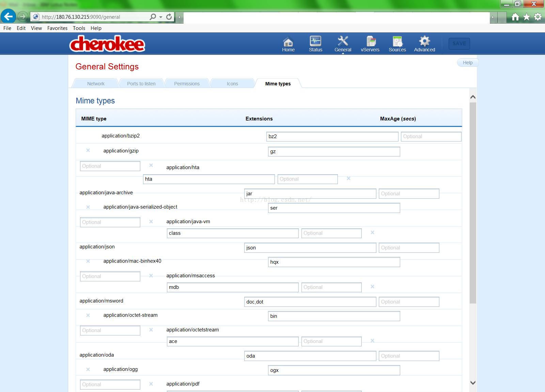Open browser tools gear icon
Image resolution: width=545 pixels, height=392 pixels.
tap(538, 17)
